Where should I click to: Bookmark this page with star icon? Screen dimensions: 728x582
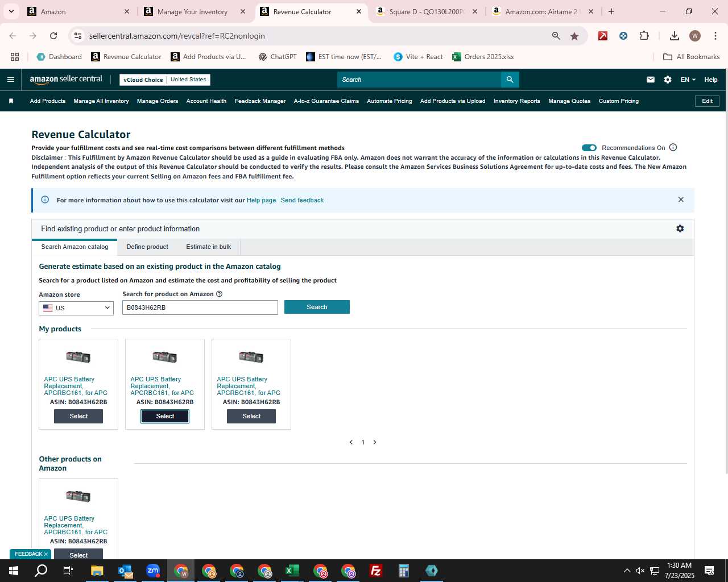[574, 36]
